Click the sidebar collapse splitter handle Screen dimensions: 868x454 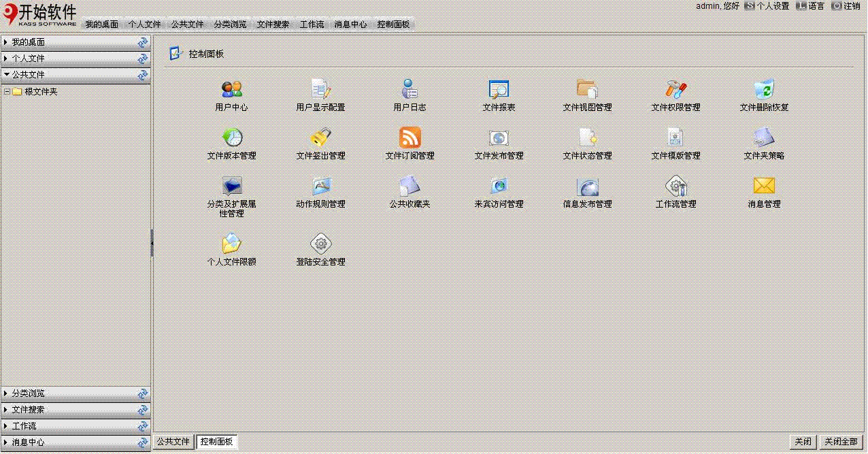click(152, 242)
